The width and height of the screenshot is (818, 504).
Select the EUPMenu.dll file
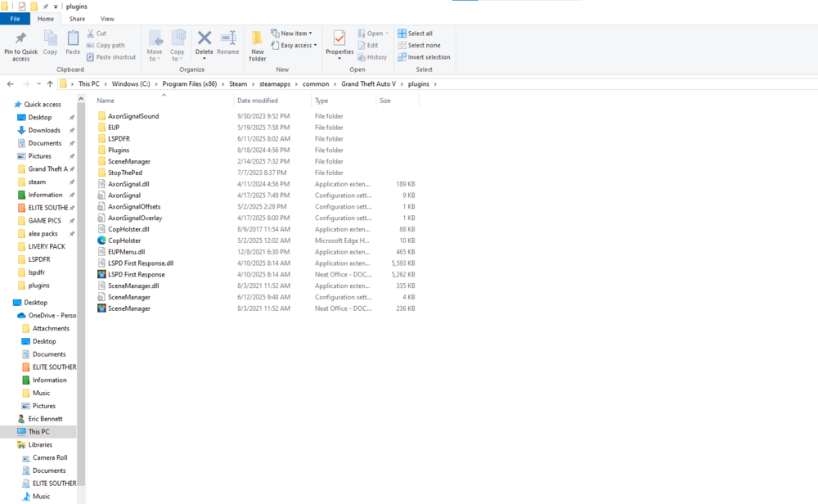[126, 252]
